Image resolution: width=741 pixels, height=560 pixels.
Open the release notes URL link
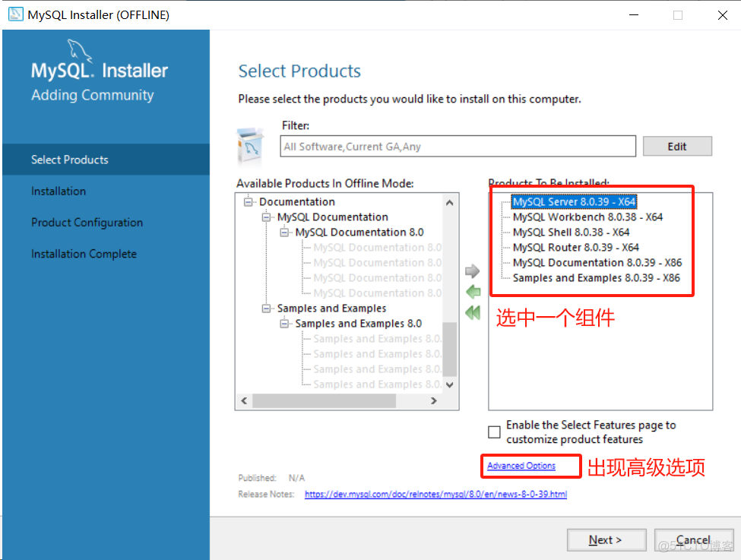click(x=435, y=494)
